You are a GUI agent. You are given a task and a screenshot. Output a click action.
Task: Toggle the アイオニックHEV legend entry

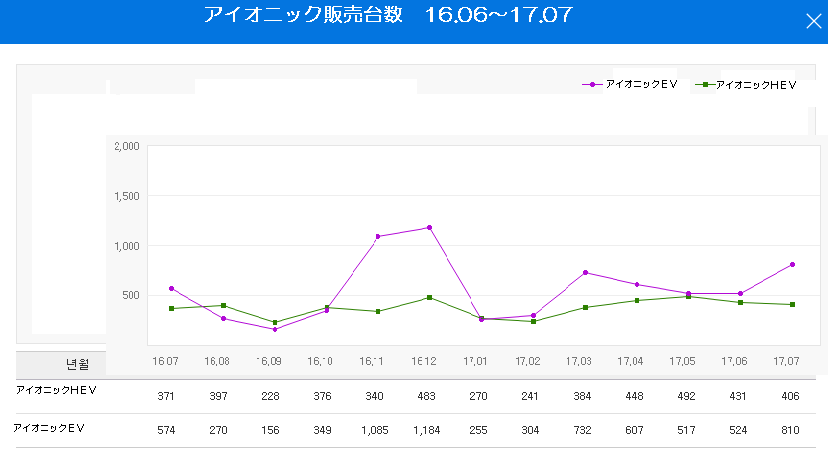(746, 85)
